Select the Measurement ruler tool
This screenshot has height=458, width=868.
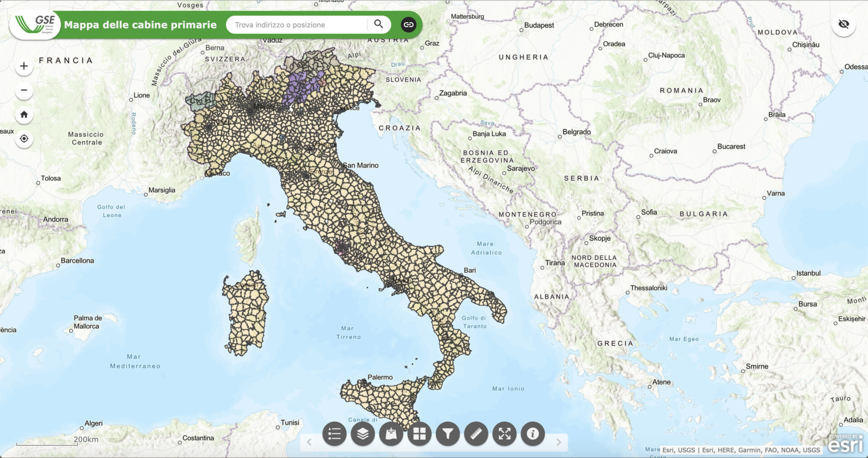point(476,434)
